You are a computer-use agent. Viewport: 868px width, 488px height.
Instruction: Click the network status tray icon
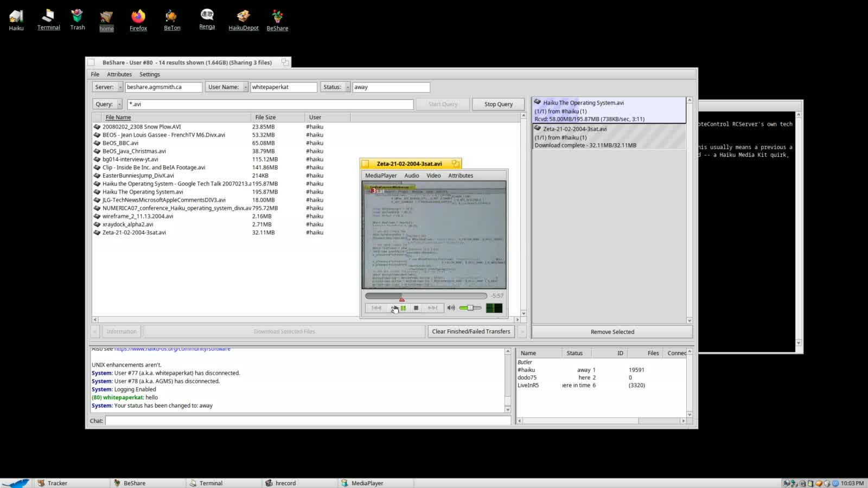pyautogui.click(x=795, y=483)
